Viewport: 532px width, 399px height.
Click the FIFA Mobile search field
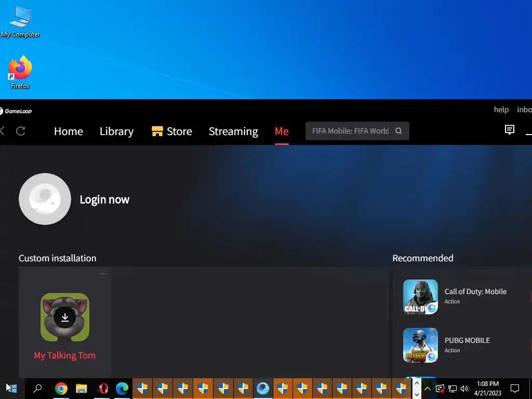[x=357, y=131]
